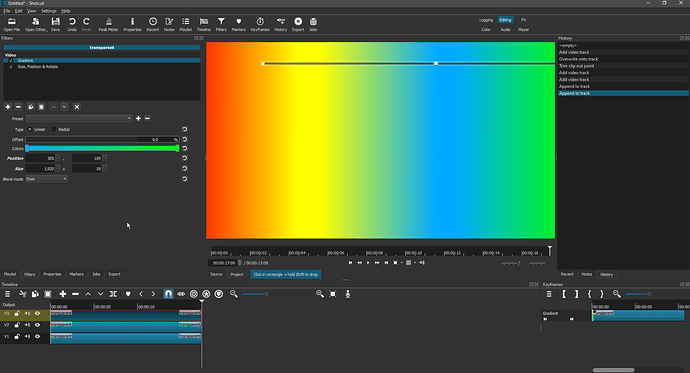Click the Markers toolbar icon
The height and width of the screenshot is (373, 690).
pos(239,24)
